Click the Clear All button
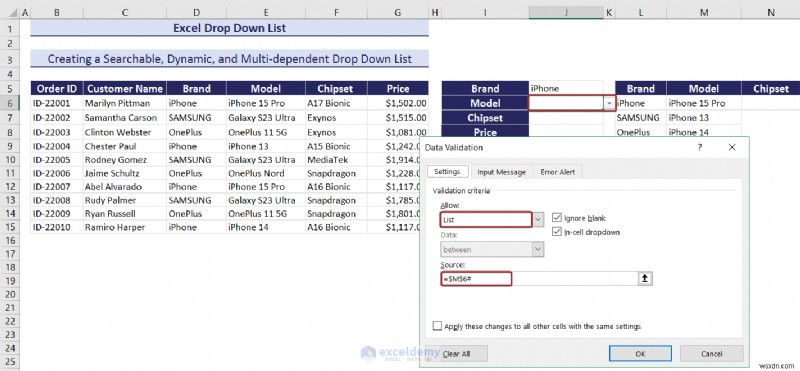 [457, 354]
